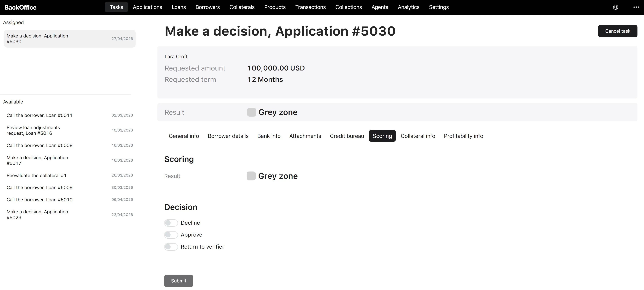Open the Products section

[275, 7]
